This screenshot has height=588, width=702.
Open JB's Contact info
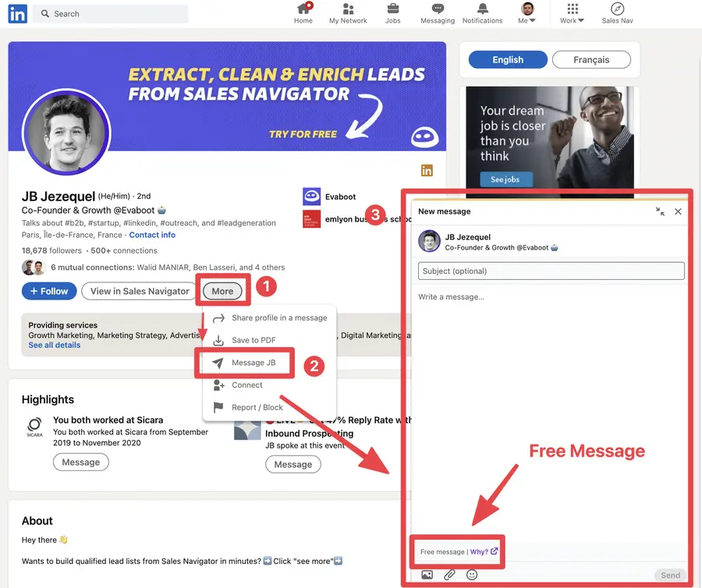tap(152, 234)
